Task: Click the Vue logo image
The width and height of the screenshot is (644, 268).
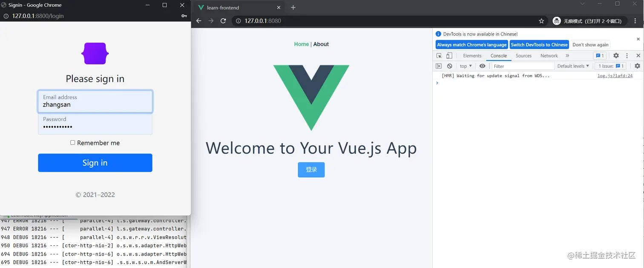Action: (x=311, y=98)
